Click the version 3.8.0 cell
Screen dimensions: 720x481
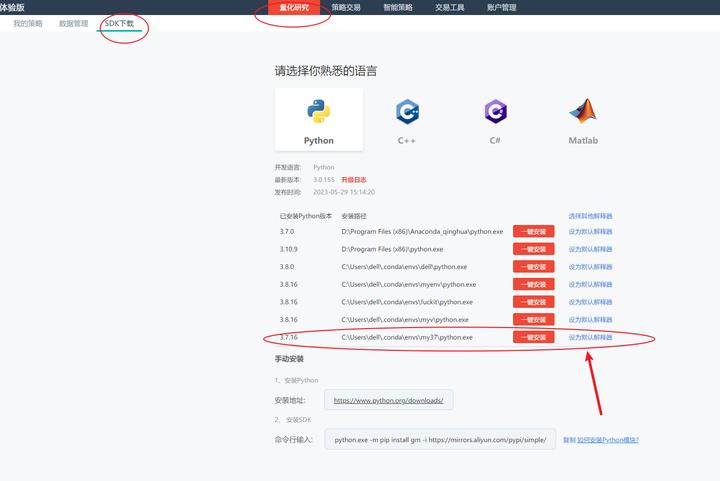tap(287, 267)
